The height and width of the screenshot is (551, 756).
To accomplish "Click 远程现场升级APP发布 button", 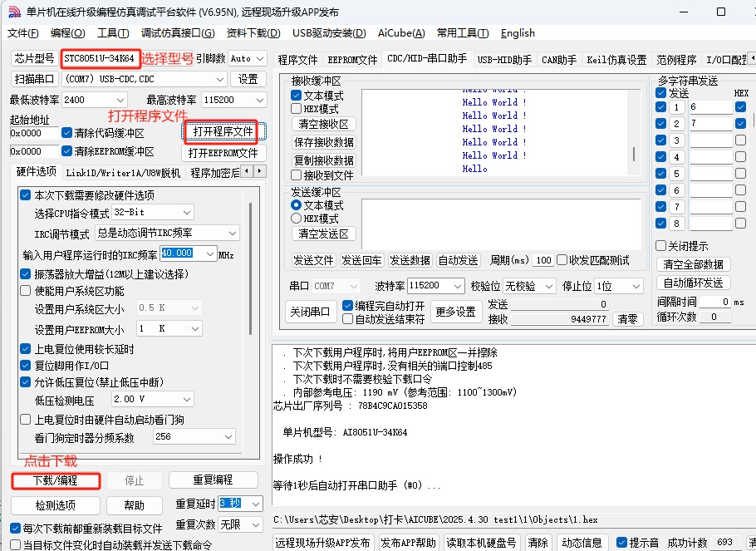I will click(x=322, y=543).
